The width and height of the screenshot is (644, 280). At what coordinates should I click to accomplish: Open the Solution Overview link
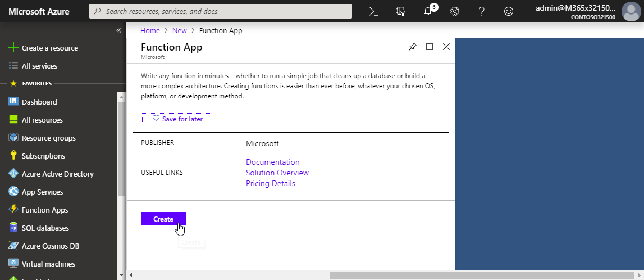(277, 173)
